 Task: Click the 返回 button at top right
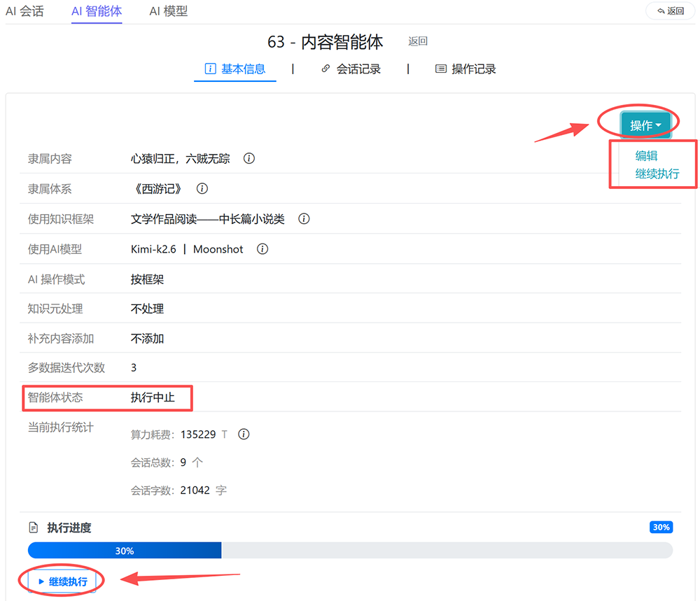pyautogui.click(x=671, y=10)
